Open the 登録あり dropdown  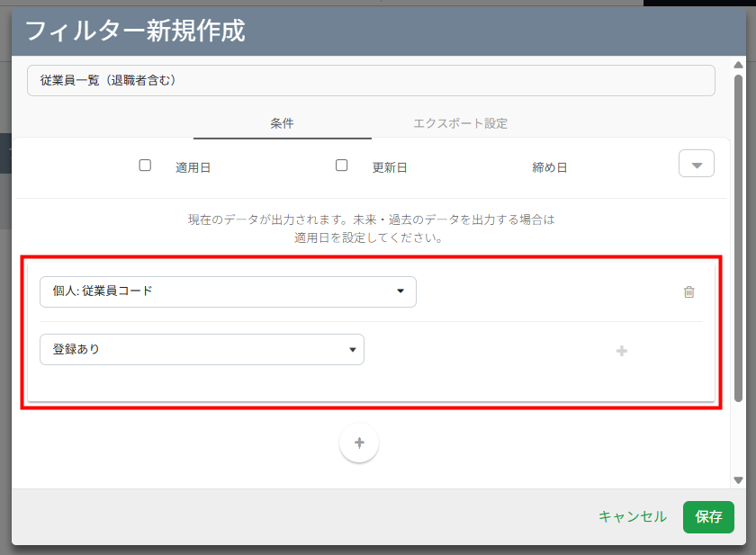click(x=202, y=349)
